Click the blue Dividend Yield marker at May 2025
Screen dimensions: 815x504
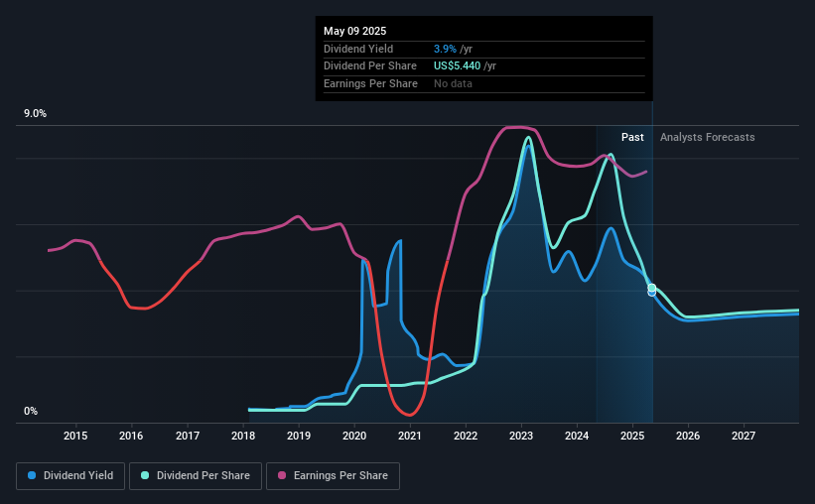652,293
